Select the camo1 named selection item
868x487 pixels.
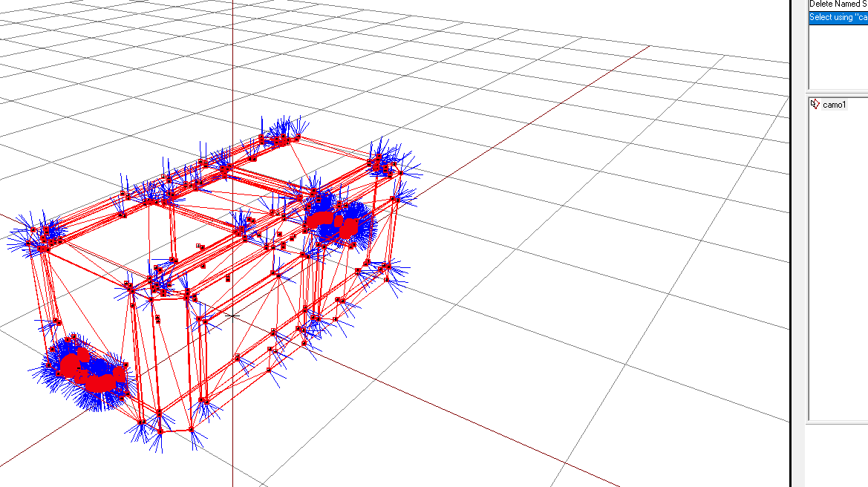pos(834,105)
